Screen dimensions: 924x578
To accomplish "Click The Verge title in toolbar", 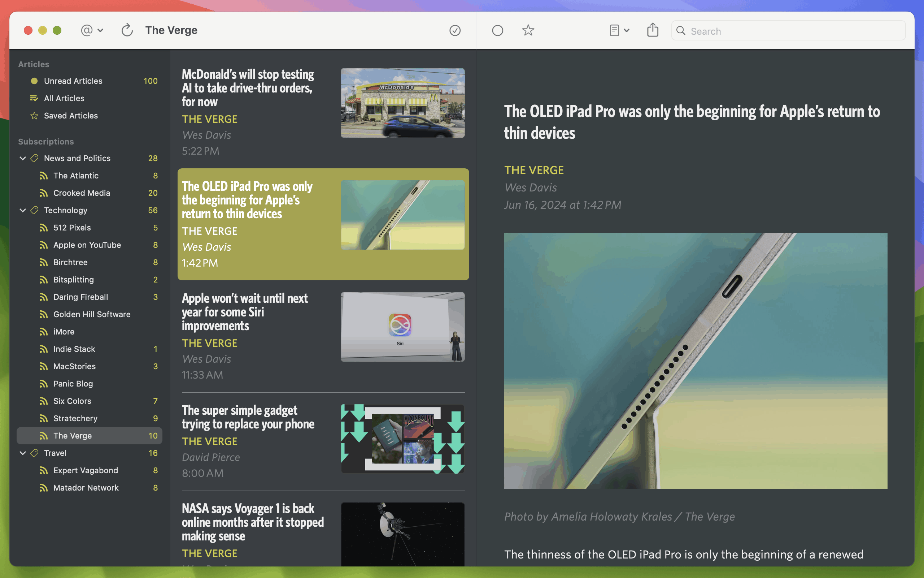I will pos(171,30).
